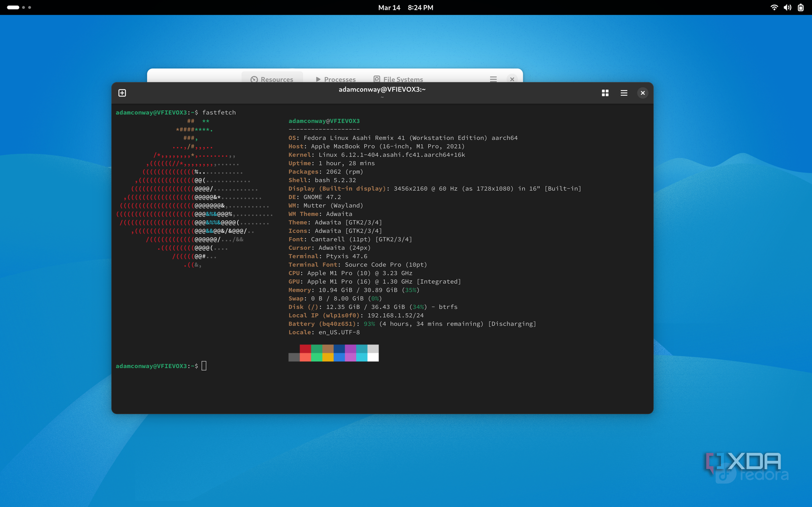Open the tab overview grid in Ptyxis
Image resolution: width=812 pixels, height=507 pixels.
tap(605, 92)
